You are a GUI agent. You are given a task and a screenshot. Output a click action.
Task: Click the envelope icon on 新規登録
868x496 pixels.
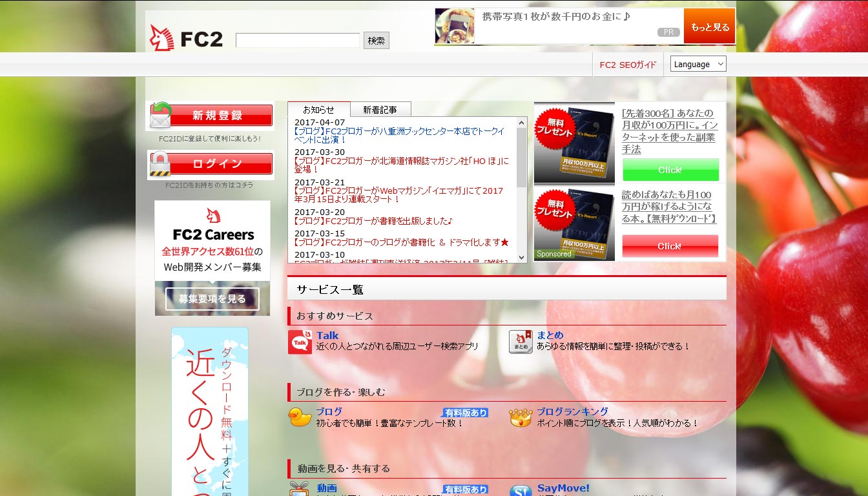point(161,116)
